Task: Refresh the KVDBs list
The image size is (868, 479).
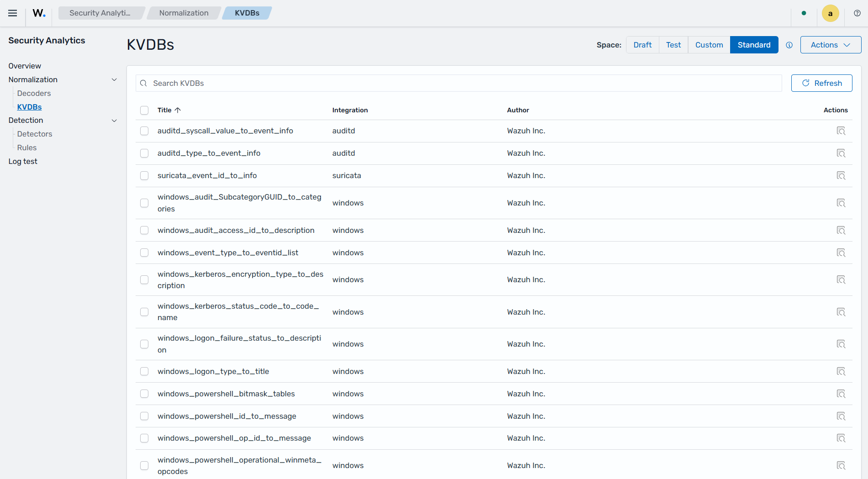Action: [821, 83]
